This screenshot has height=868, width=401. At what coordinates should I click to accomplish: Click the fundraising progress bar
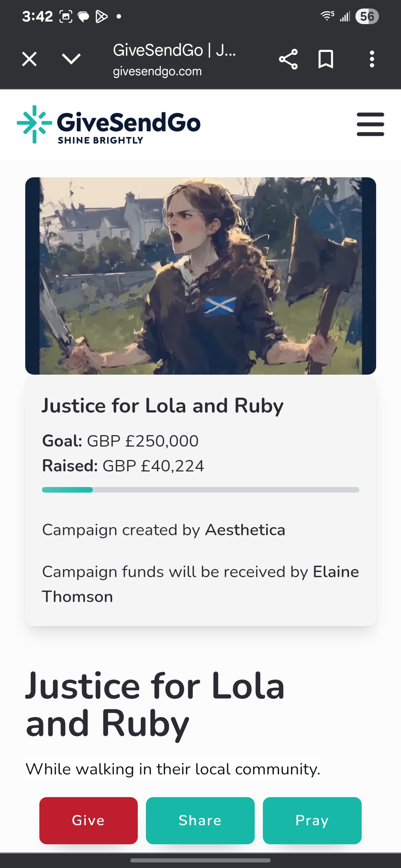[200, 490]
